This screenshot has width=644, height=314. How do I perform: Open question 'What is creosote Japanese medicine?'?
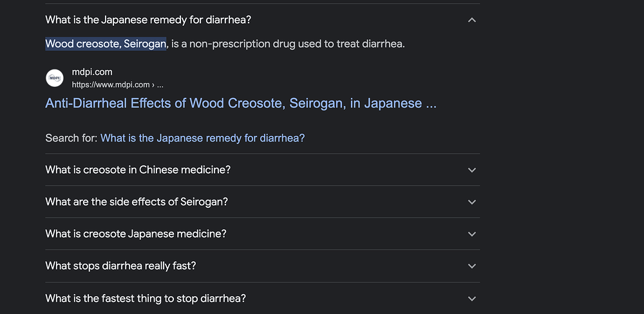pos(135,234)
